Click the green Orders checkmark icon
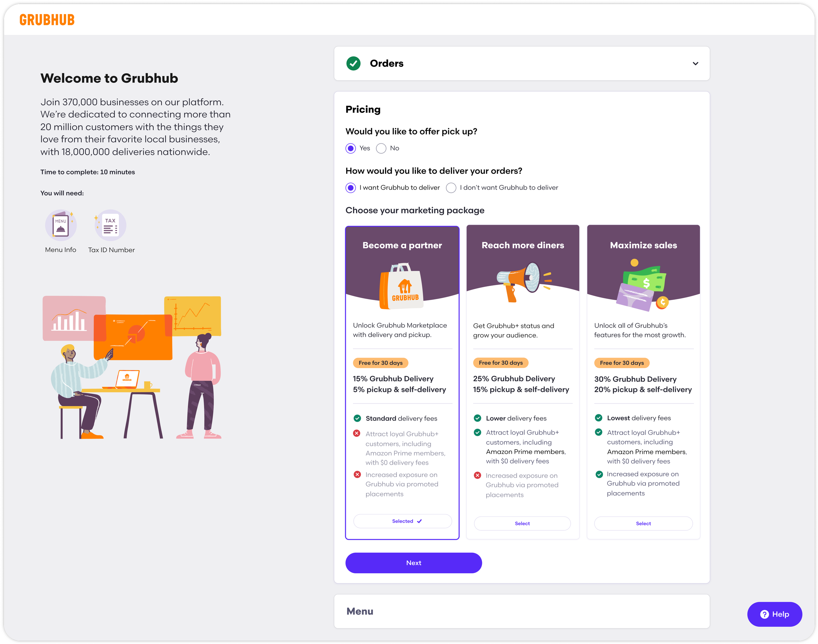Viewport: 818px width, 644px height. tap(353, 63)
